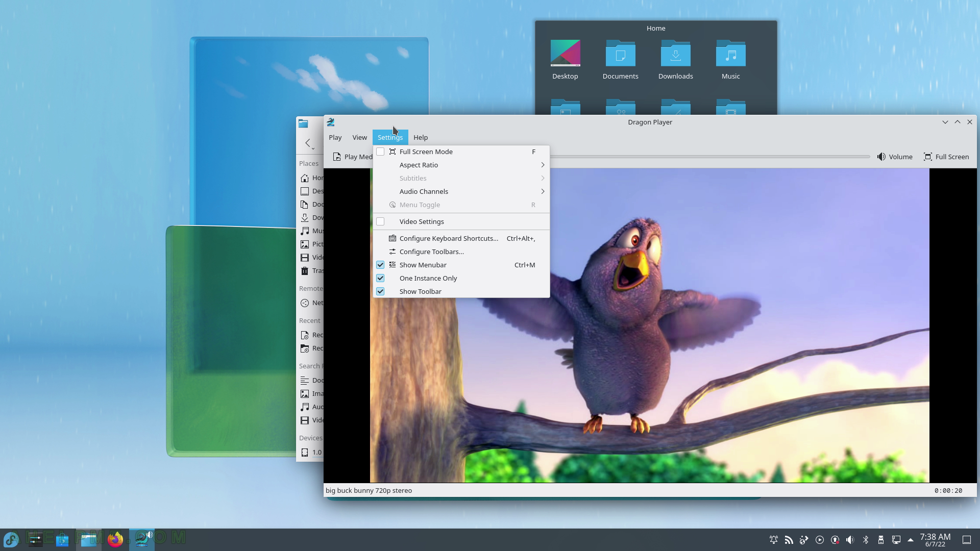This screenshot has height=551, width=980.
Task: Click Home place in Dolphin sidebar
Action: 311,178
